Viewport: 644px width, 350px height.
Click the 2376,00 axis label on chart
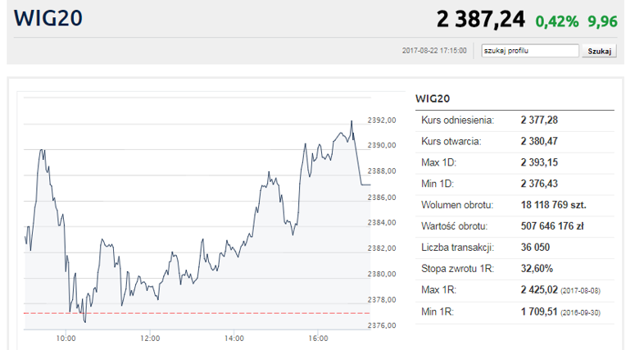(382, 325)
